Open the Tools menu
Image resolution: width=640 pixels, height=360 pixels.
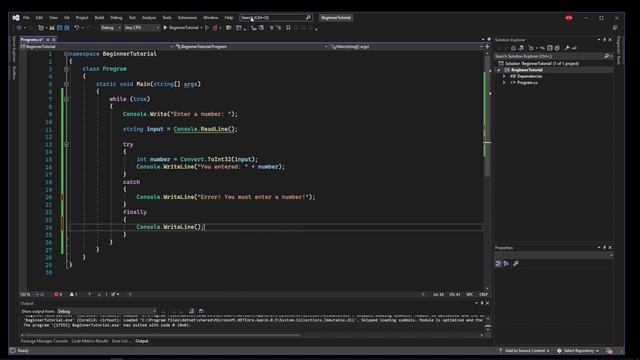click(x=167, y=18)
